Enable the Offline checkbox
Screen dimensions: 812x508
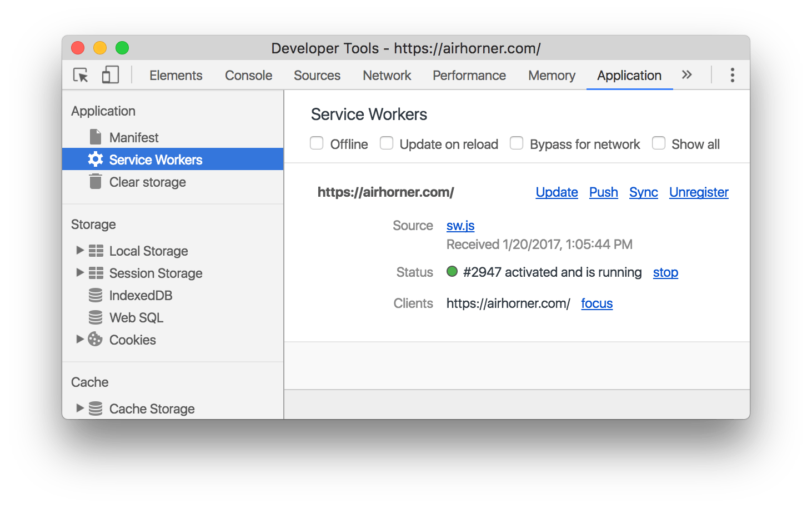[x=317, y=143]
